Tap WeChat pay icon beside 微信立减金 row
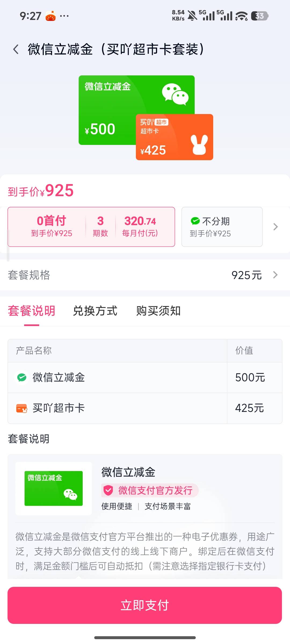 pyautogui.click(x=22, y=378)
